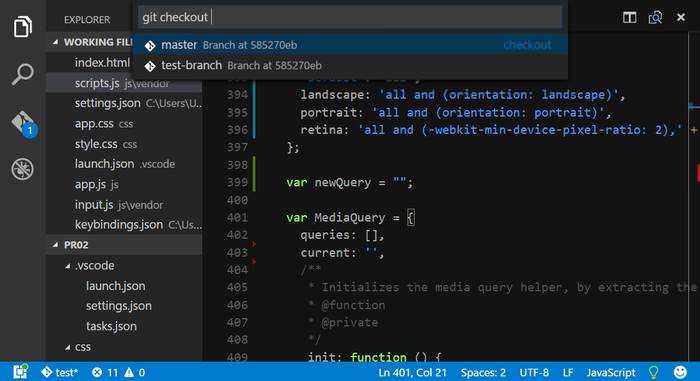Open launch.json under .vscode folder
The width and height of the screenshot is (700, 381).
(x=116, y=286)
